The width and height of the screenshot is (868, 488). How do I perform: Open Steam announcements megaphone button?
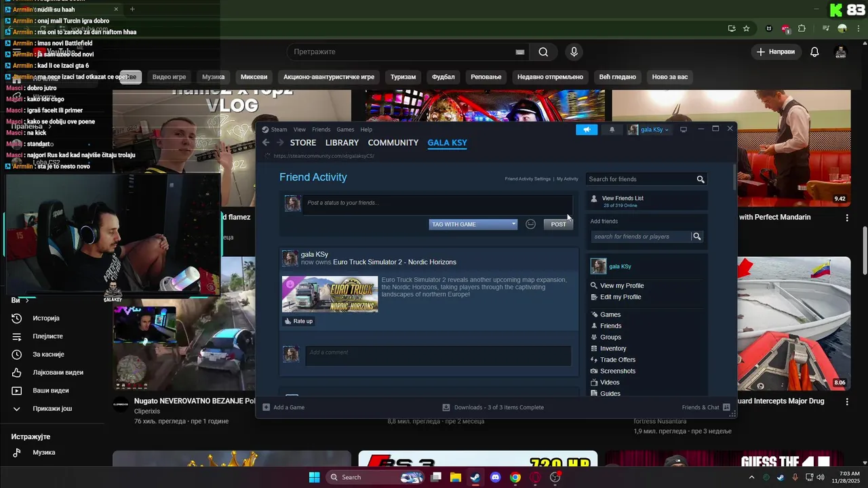tap(587, 129)
